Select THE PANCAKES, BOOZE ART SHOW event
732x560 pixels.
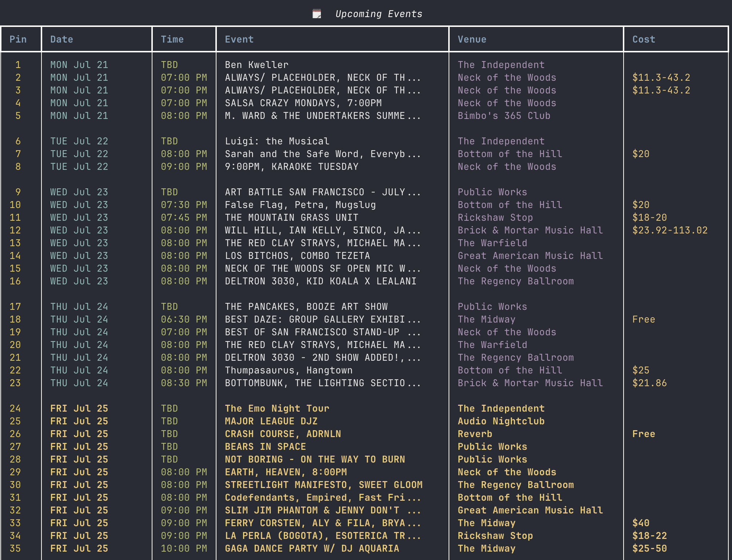tap(306, 307)
